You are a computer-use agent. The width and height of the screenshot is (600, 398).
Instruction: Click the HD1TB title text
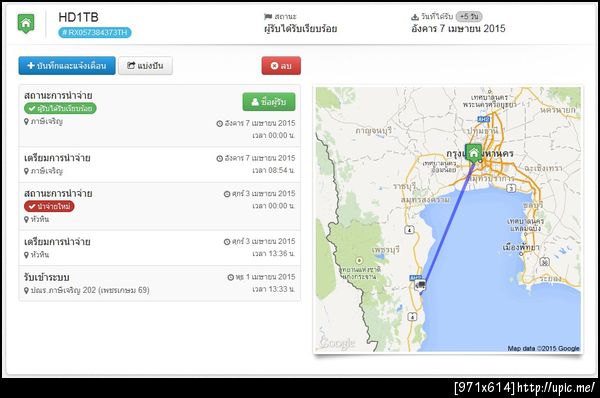pos(78,17)
